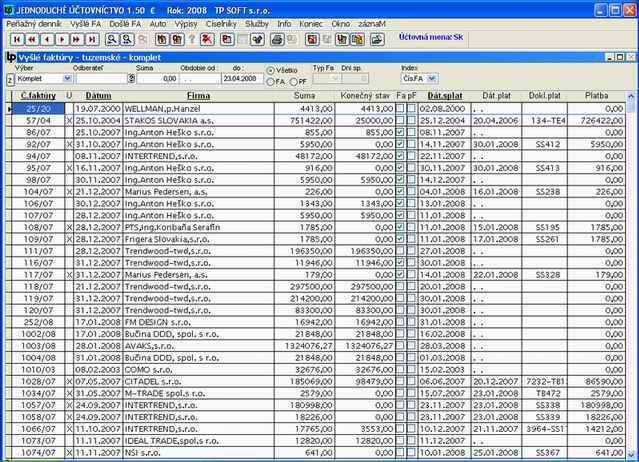Screen dimensions: 639x462
Task: Jump to the first record using navigation icon
Action: (17, 40)
